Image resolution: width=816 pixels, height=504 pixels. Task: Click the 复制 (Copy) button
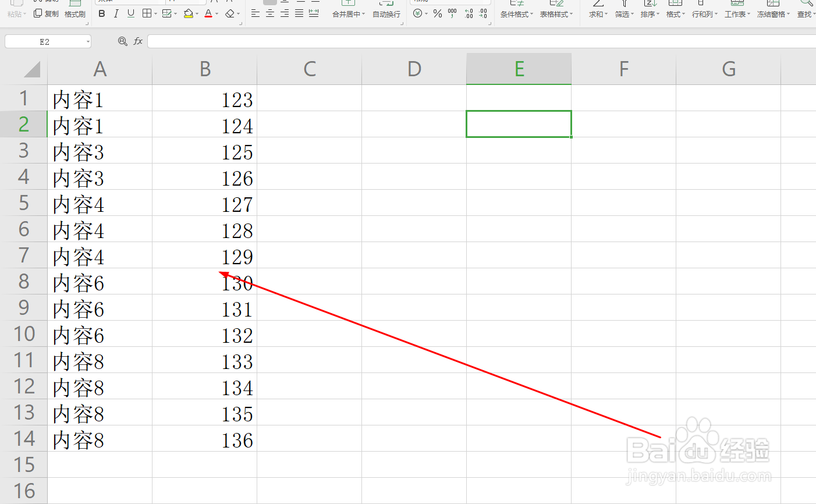point(46,13)
